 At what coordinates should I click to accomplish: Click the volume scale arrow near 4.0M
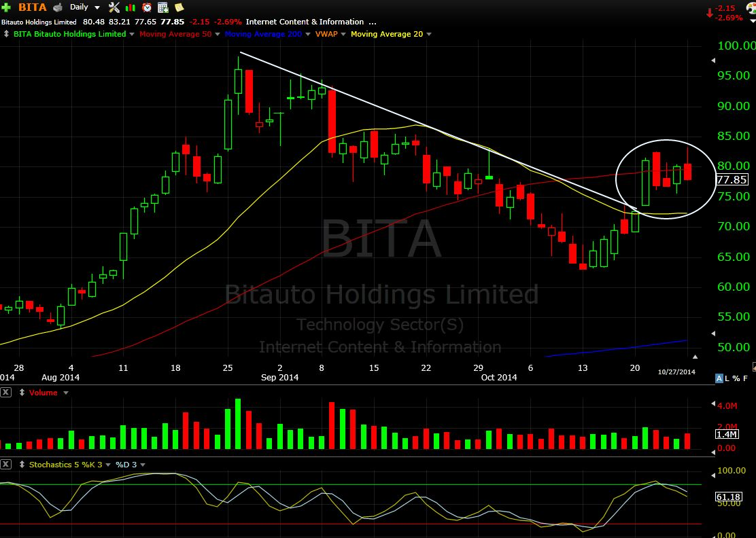pyautogui.click(x=714, y=403)
